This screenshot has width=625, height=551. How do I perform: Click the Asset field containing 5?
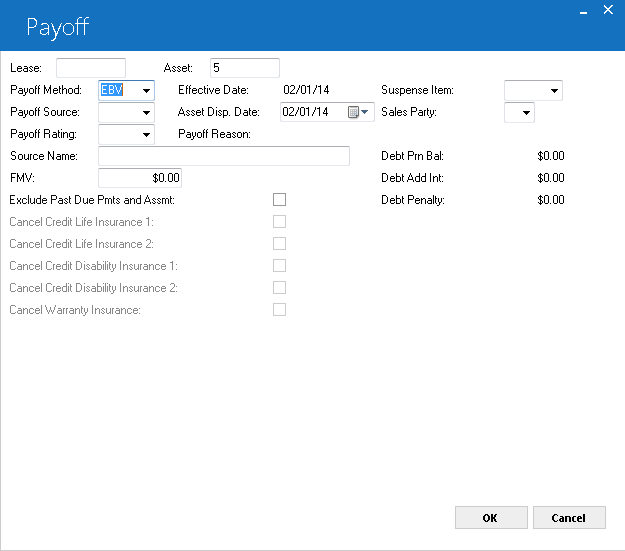click(245, 68)
